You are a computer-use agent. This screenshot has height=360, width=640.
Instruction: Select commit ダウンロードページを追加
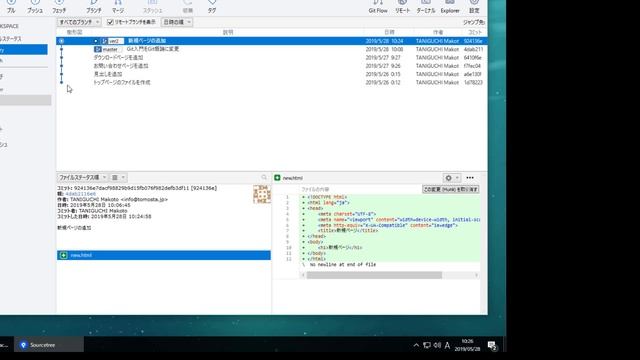pyautogui.click(x=271, y=58)
